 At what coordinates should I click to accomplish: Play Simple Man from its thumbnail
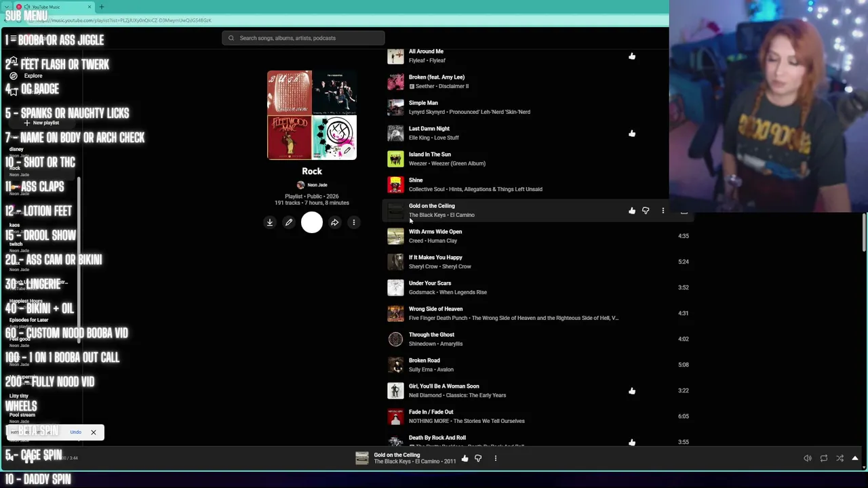(395, 108)
